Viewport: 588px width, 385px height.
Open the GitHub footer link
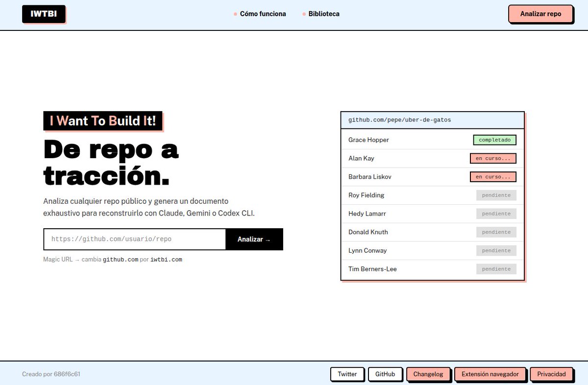click(x=385, y=374)
